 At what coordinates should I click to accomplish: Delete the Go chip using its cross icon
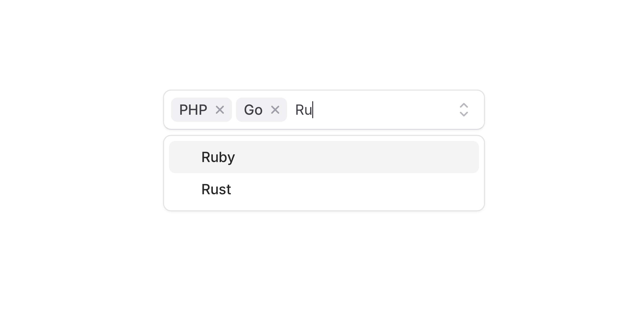click(x=275, y=110)
